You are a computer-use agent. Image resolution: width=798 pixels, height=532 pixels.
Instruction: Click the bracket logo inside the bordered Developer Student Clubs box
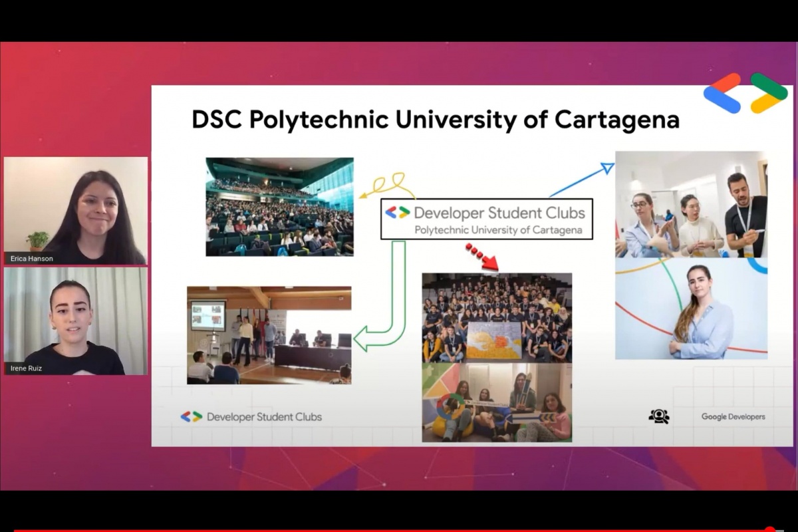[398, 213]
